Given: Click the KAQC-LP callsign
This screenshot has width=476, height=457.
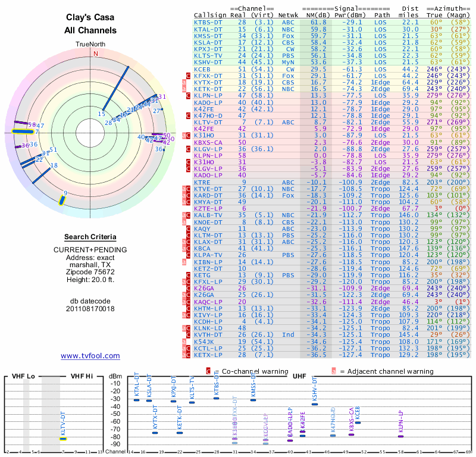Looking at the screenshot, I should tap(208, 302).
